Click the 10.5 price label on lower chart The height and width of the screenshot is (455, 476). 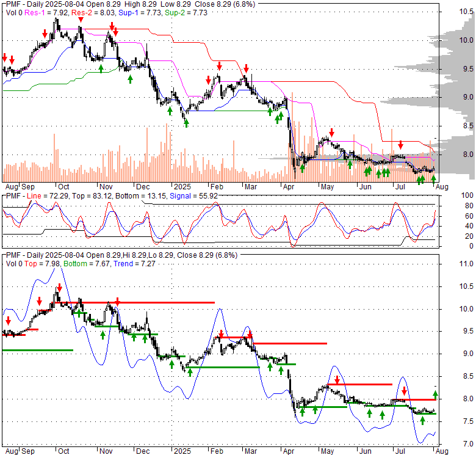(466, 286)
